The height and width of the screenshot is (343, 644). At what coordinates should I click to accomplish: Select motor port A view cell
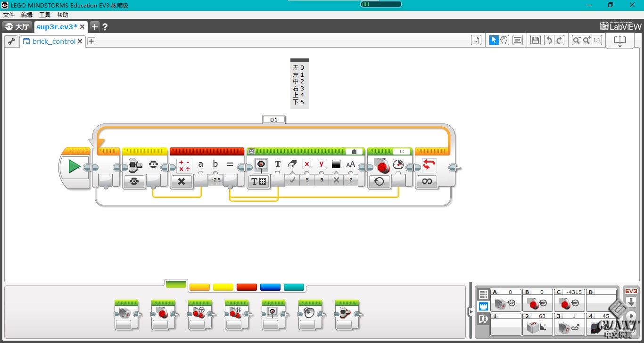(506, 300)
